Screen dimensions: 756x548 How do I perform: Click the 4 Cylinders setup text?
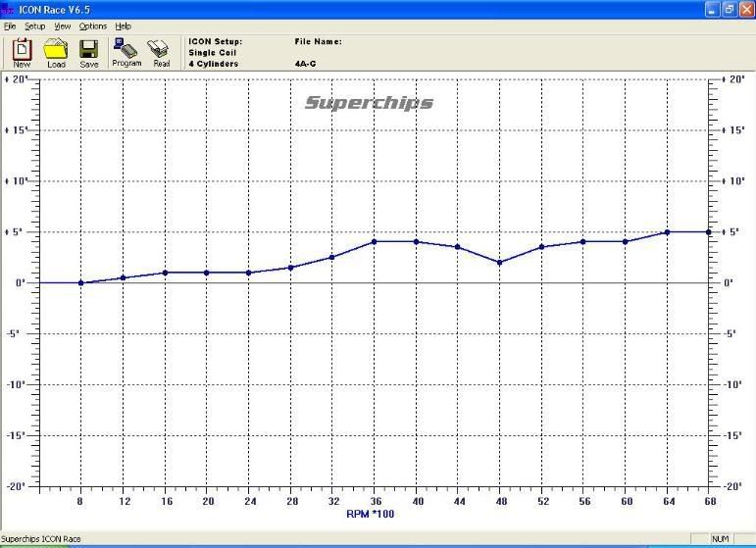click(213, 64)
